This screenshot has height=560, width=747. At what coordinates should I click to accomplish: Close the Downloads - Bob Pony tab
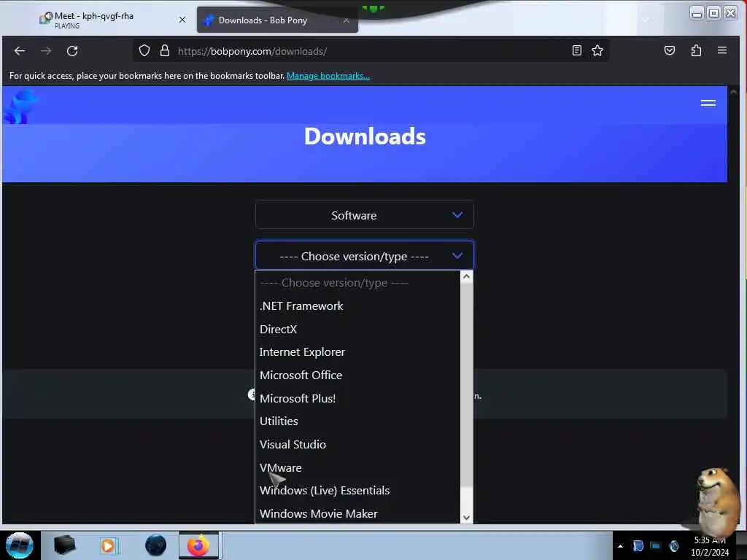coord(347,20)
